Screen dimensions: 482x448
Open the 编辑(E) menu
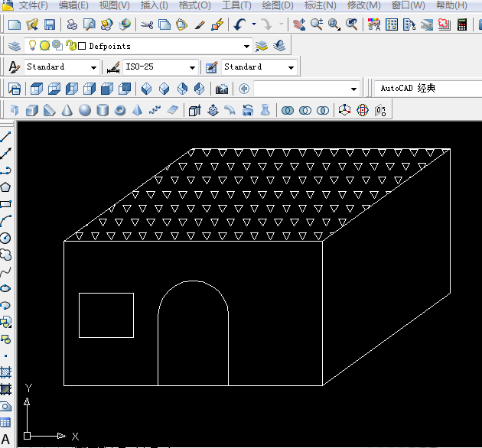click(73, 5)
